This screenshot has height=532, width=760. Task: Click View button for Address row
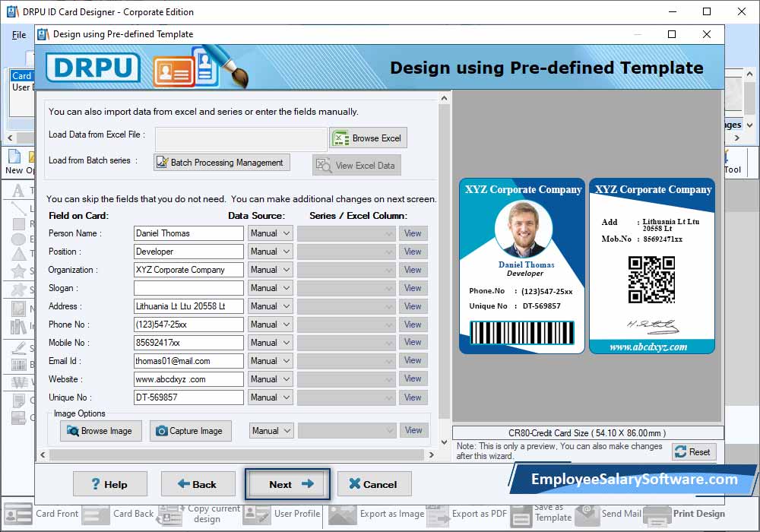pos(413,306)
